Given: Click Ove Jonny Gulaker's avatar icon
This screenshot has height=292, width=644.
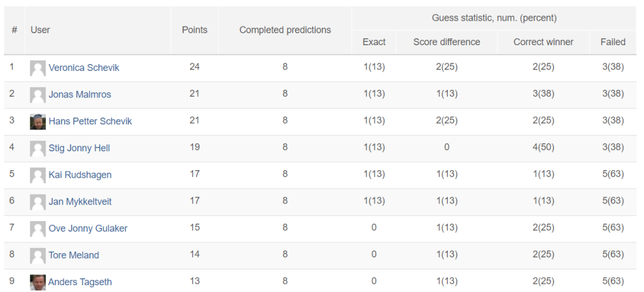Looking at the screenshot, I should click(x=38, y=229).
